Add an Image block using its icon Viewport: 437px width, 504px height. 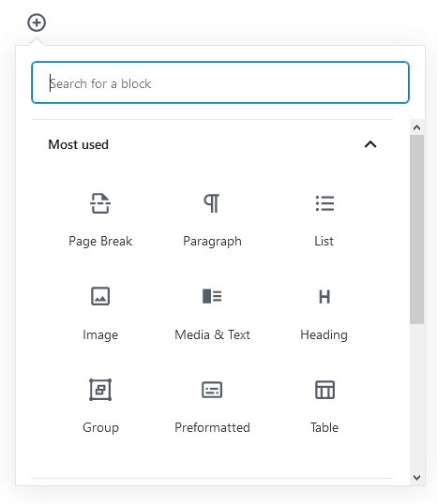[x=100, y=296]
